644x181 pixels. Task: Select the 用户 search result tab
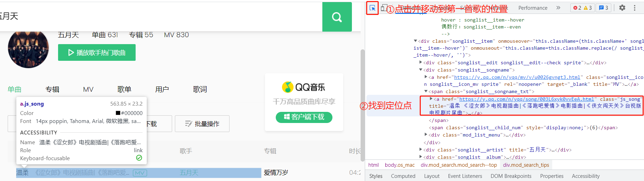point(162,89)
